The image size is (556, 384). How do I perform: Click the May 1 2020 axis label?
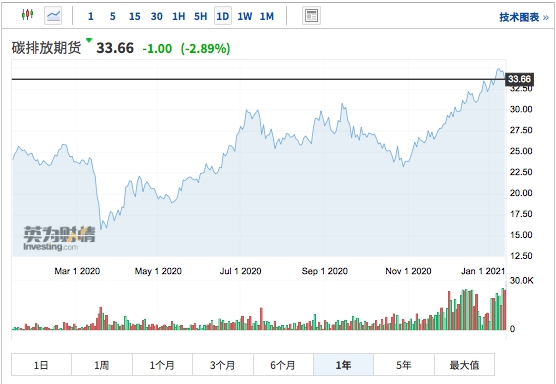click(x=158, y=271)
